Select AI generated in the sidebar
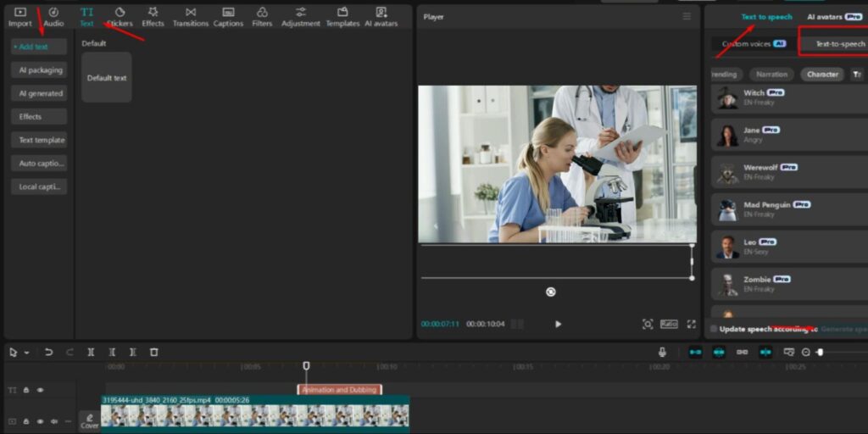The width and height of the screenshot is (868, 434). coord(39,93)
